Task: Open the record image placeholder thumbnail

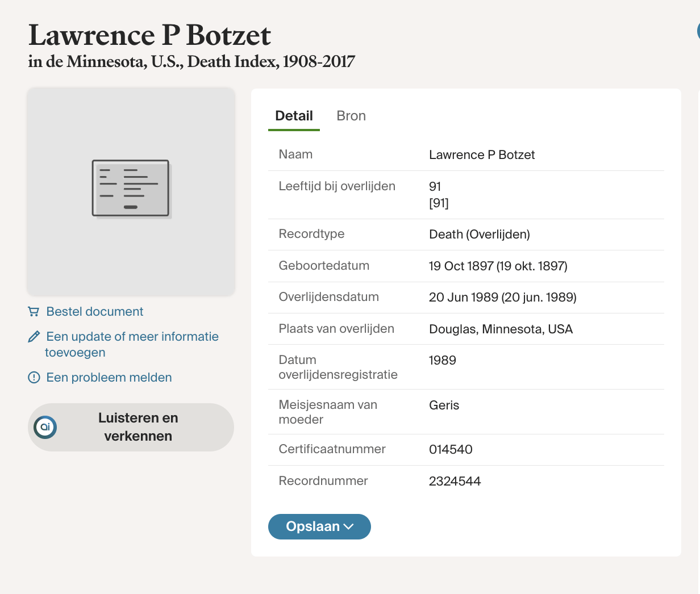Action: 131,191
